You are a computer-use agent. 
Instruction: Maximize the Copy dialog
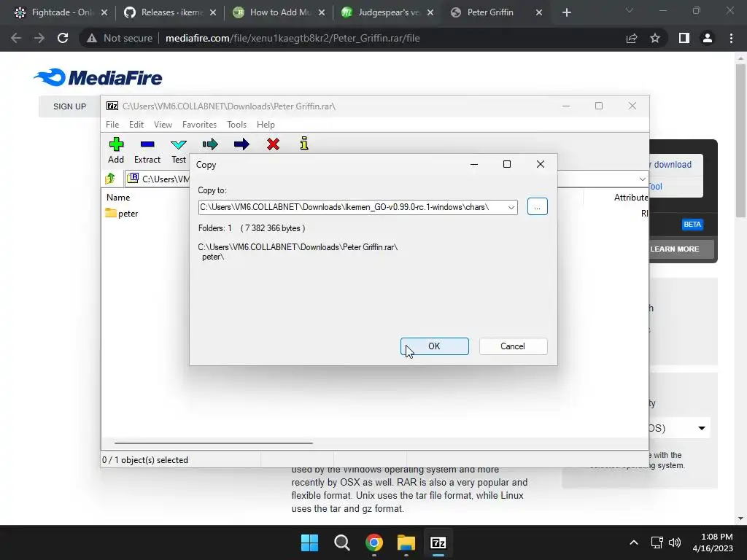click(x=507, y=164)
